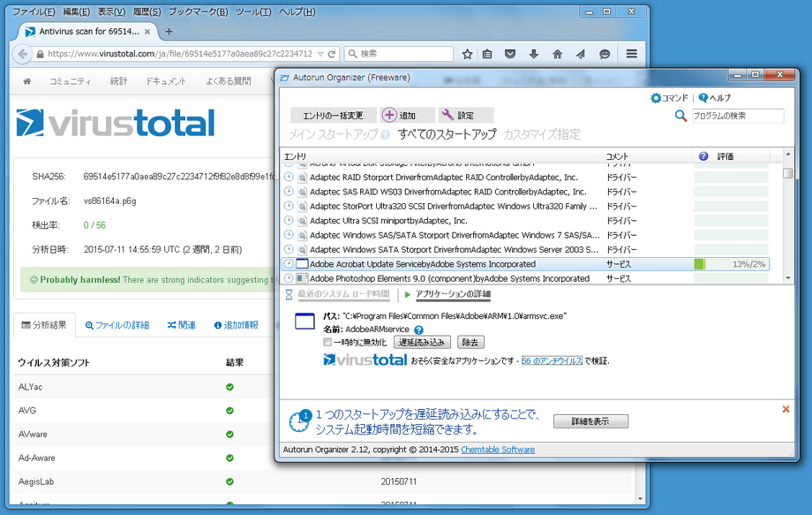Open the Chemtable Software link
Viewport: 812px width, 515px height.
coord(498,450)
